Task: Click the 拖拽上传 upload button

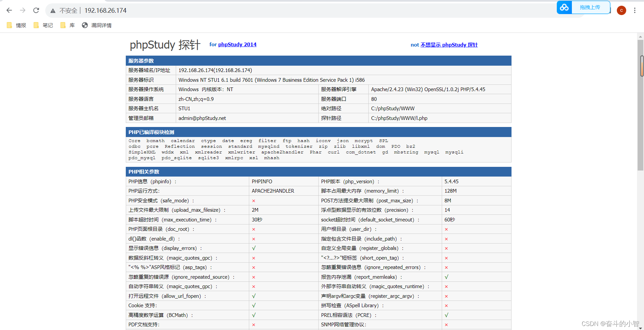Action: [590, 7]
